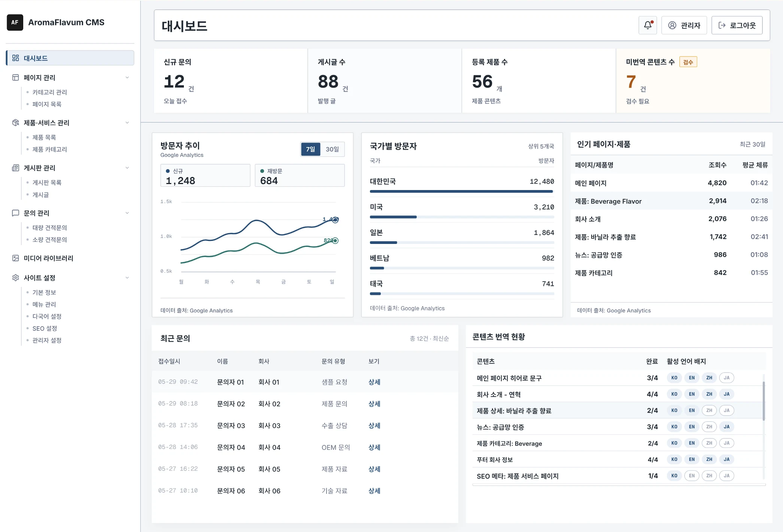Image resolution: width=783 pixels, height=532 pixels.
Task: Collapse the 사이트 설정 chevron
Action: (x=127, y=278)
